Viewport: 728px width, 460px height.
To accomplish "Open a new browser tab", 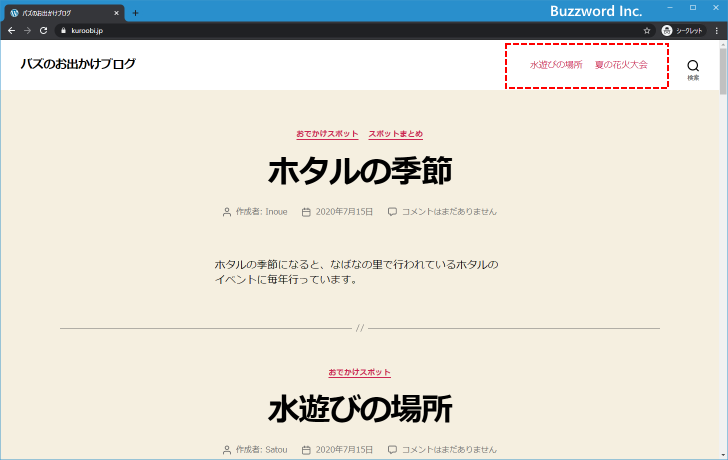I will click(135, 13).
